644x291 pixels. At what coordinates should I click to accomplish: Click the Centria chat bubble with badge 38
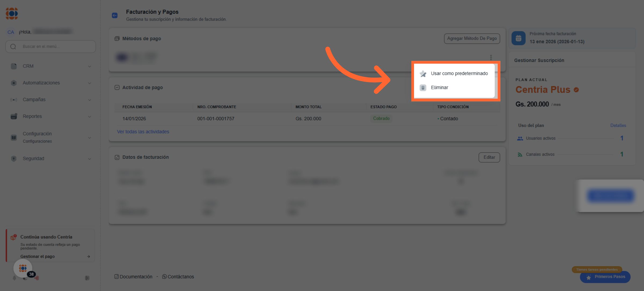(23, 268)
